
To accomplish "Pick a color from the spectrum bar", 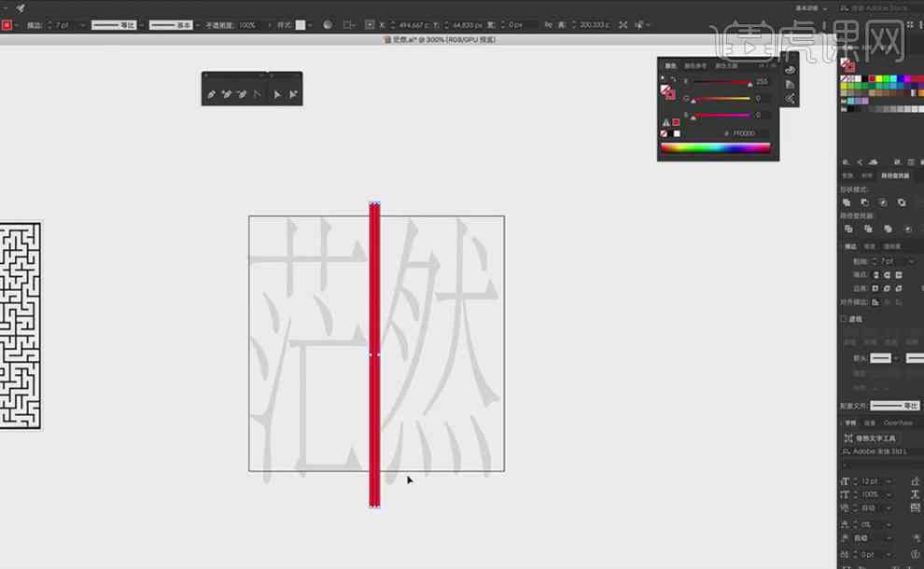I will pyautogui.click(x=715, y=147).
